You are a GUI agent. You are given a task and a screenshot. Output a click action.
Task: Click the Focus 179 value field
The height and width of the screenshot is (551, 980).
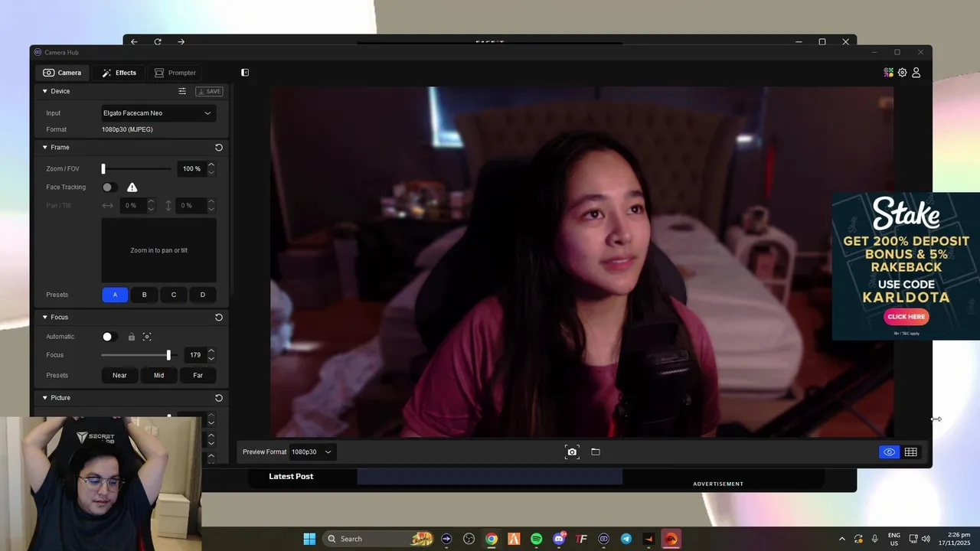[195, 355]
